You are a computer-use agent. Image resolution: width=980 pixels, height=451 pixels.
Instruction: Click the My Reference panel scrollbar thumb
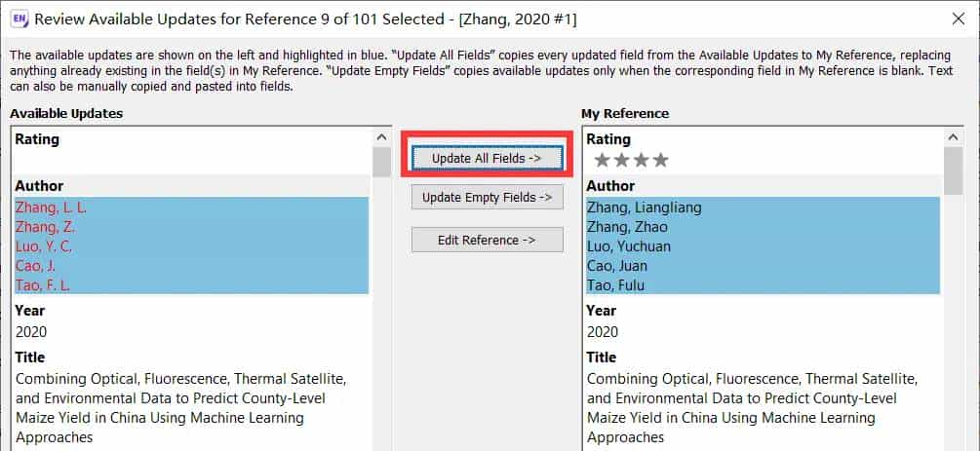pyautogui.click(x=953, y=171)
